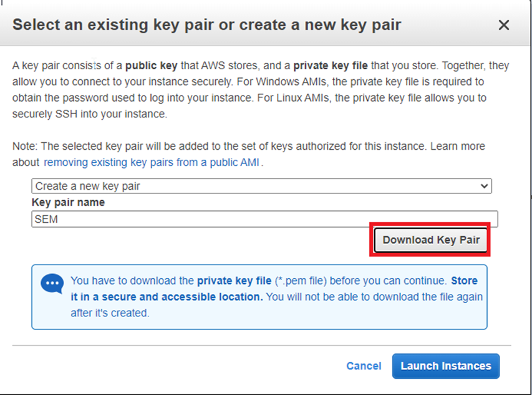Image resolution: width=532 pixels, height=395 pixels.
Task: Click the 'SEM' text in the name field
Action: [47, 219]
